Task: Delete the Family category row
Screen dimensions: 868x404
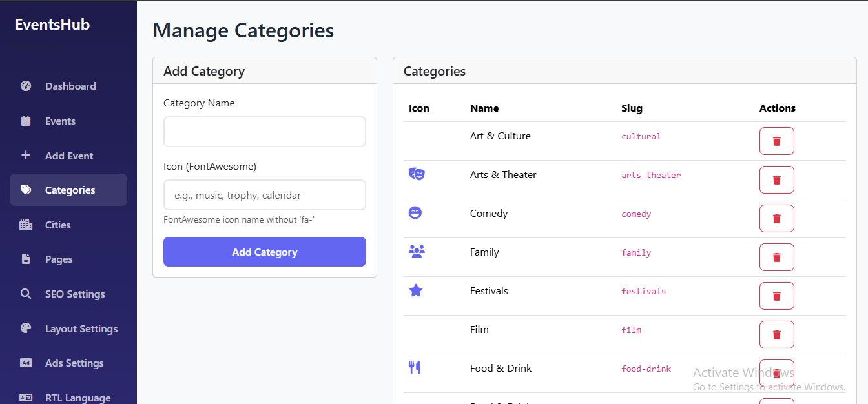Action: click(x=776, y=257)
